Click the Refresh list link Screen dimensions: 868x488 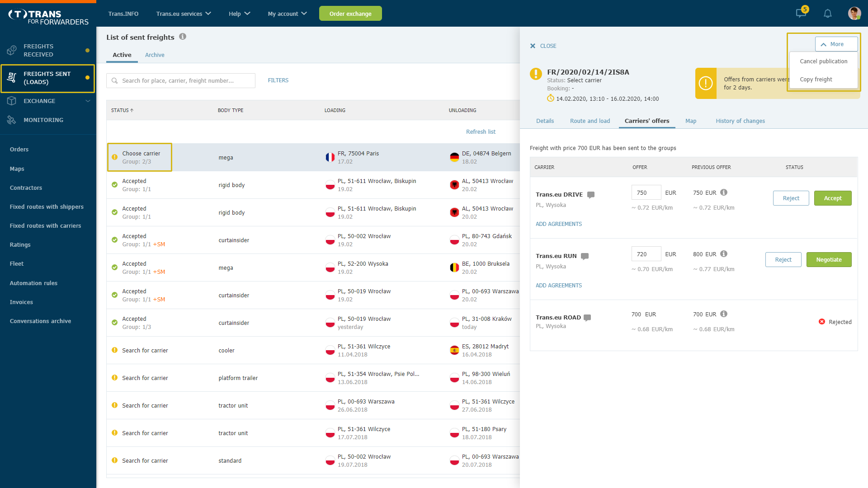pos(481,131)
